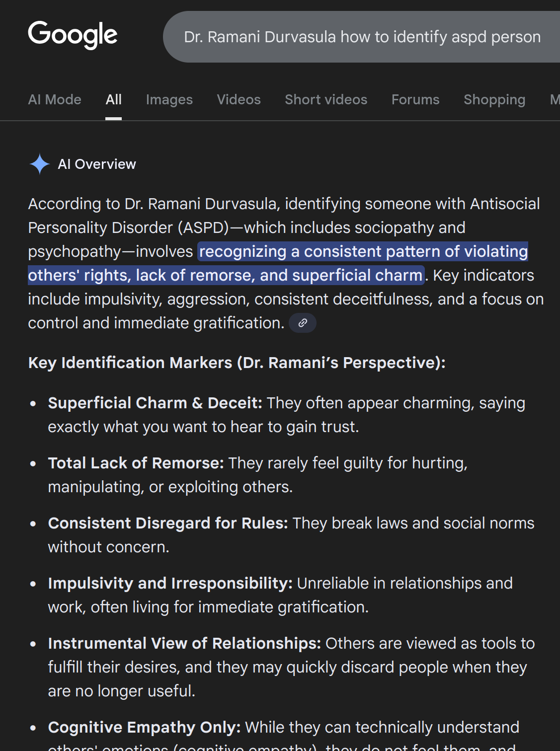Screen dimensions: 560x751
Task: Open the Forums tab
Action: click(415, 100)
